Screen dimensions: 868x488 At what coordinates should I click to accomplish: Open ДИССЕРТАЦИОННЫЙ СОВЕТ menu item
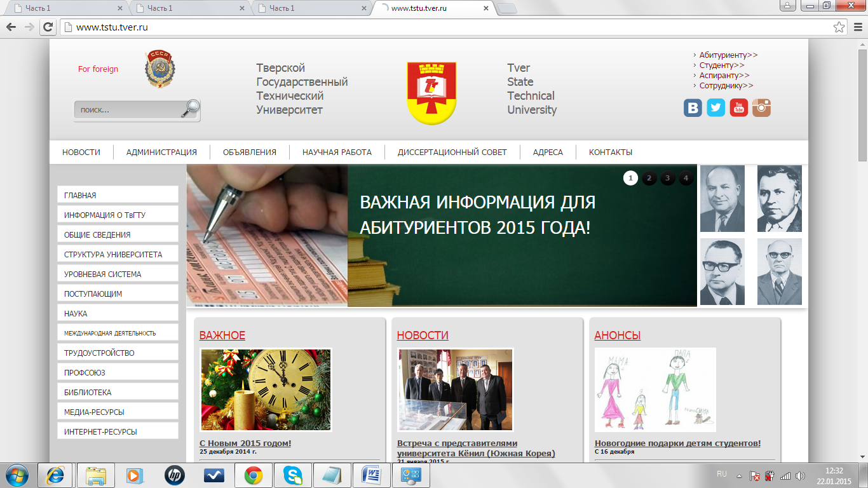tap(452, 152)
